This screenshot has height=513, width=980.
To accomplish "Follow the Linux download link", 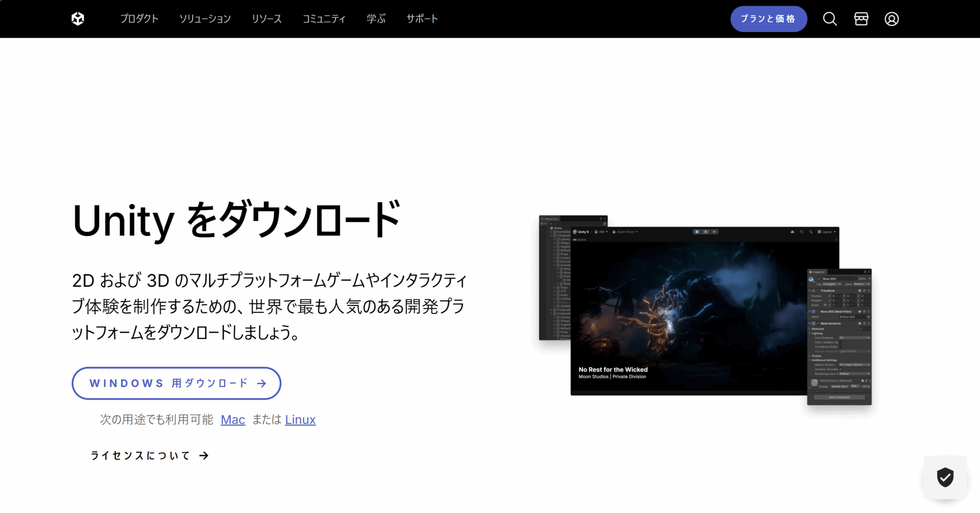I will tap(300, 419).
